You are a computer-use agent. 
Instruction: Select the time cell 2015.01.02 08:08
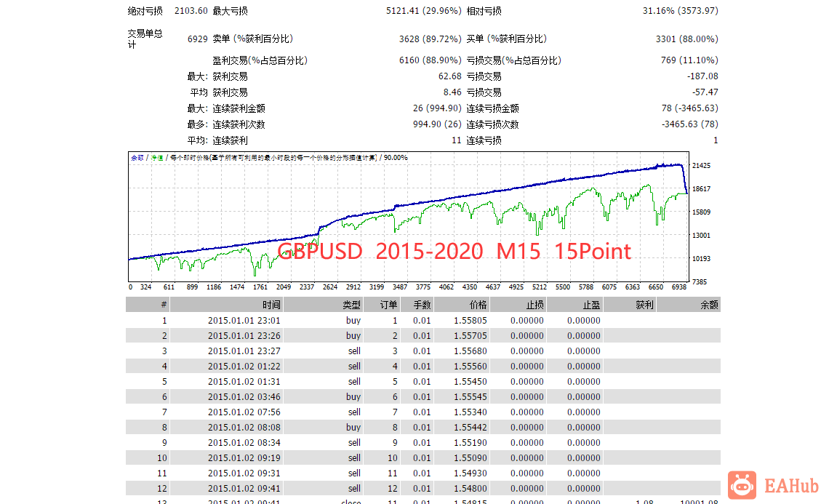[x=244, y=428]
